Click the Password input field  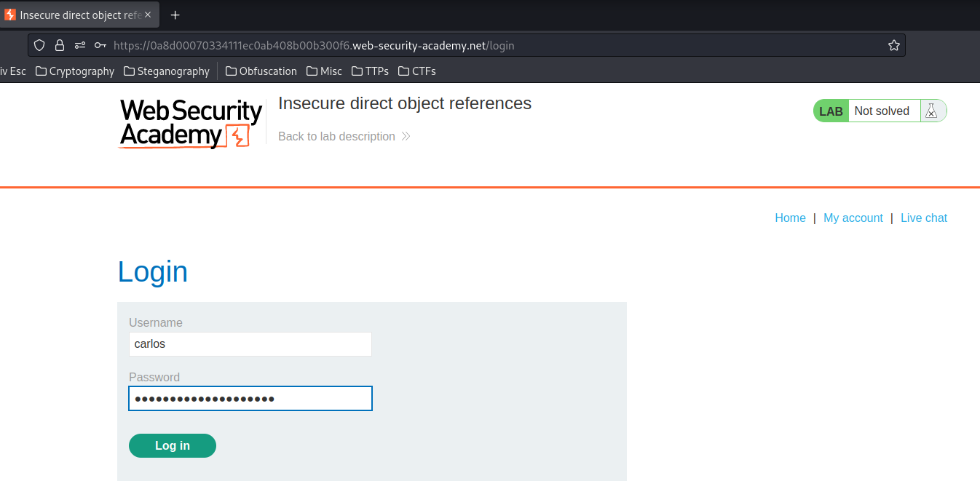coord(250,399)
